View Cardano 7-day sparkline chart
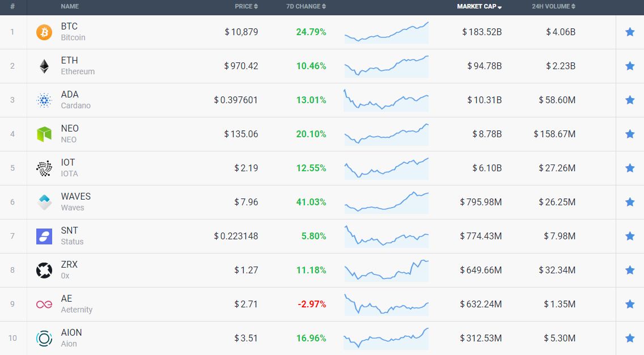Screen dimensions: 644x355 (x=386, y=100)
